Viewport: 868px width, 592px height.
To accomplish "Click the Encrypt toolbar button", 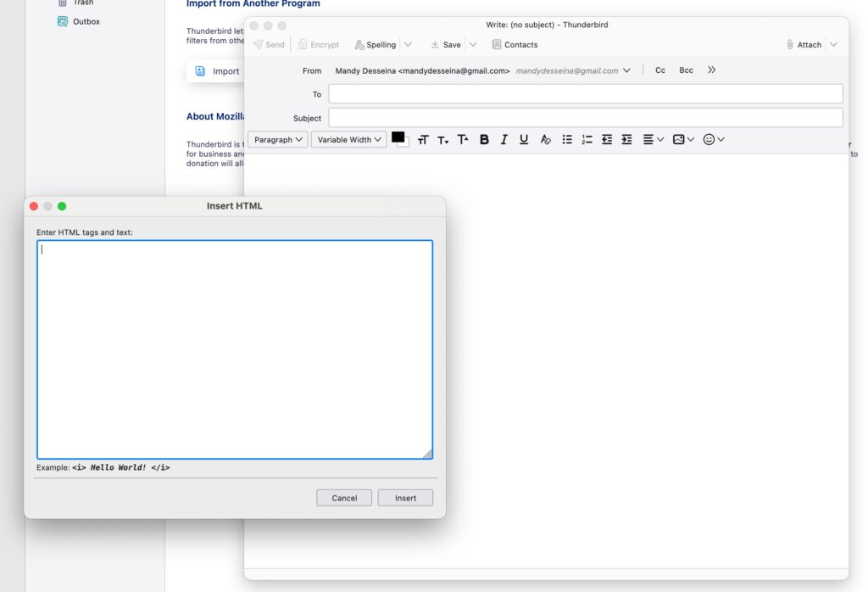I will click(319, 45).
